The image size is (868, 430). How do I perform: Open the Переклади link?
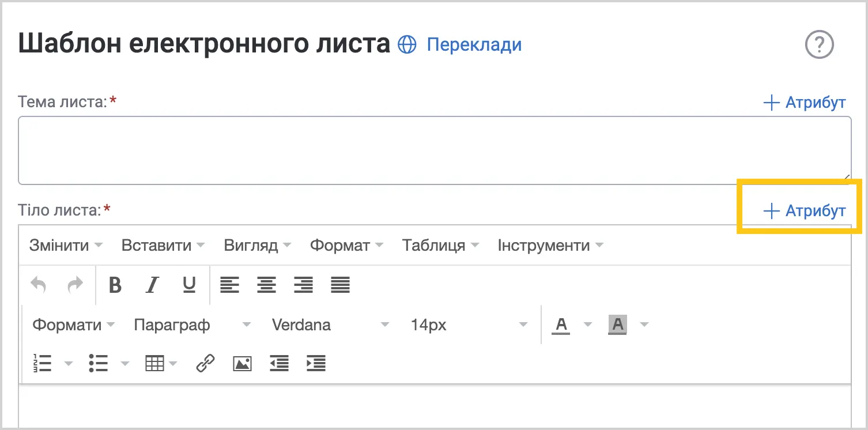pos(474,44)
